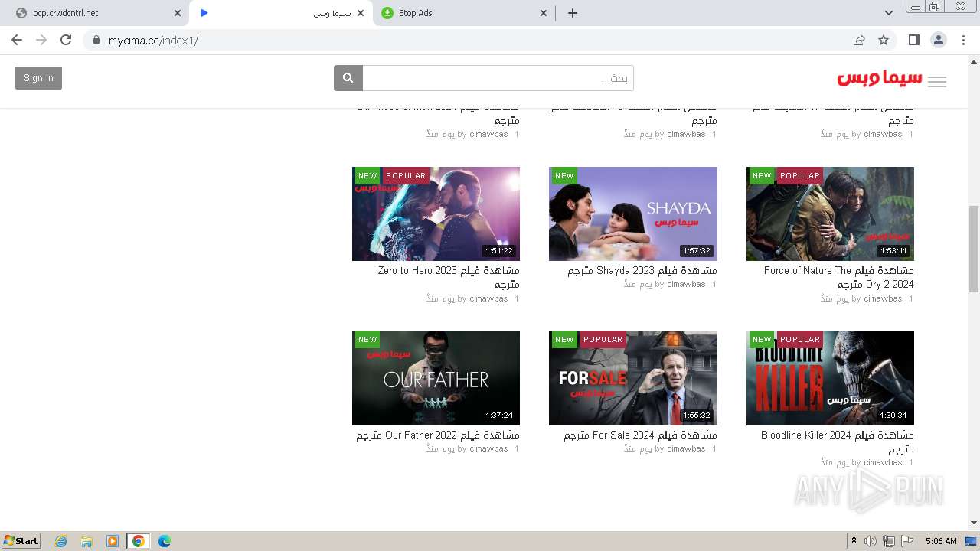Click POPULAR badge on Zero to Hero
Image resolution: width=980 pixels, height=551 pixels.
coord(406,175)
